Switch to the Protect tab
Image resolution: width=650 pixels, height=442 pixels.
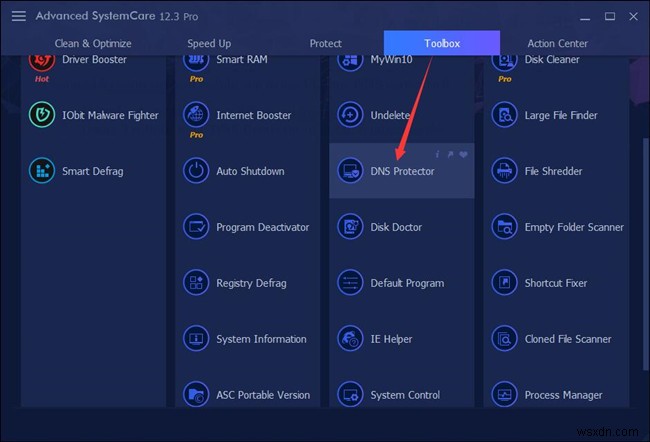pos(325,43)
